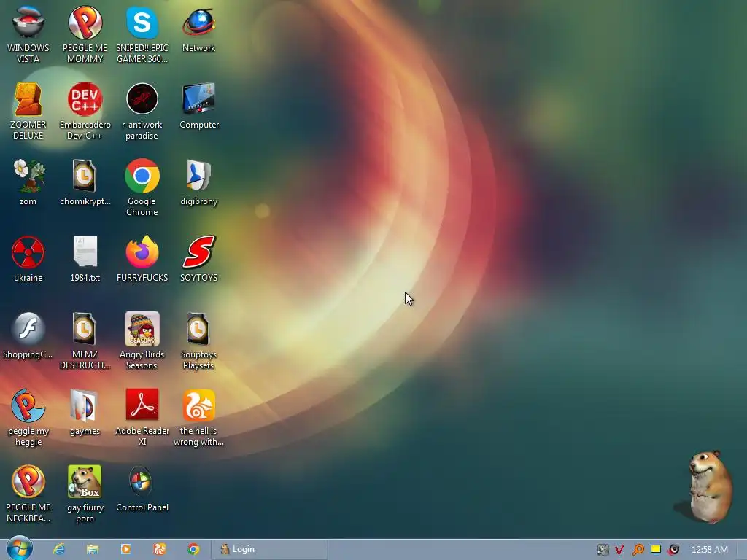747x560 pixels.
Task: Select the peggle my heggle icon
Action: coord(28,418)
